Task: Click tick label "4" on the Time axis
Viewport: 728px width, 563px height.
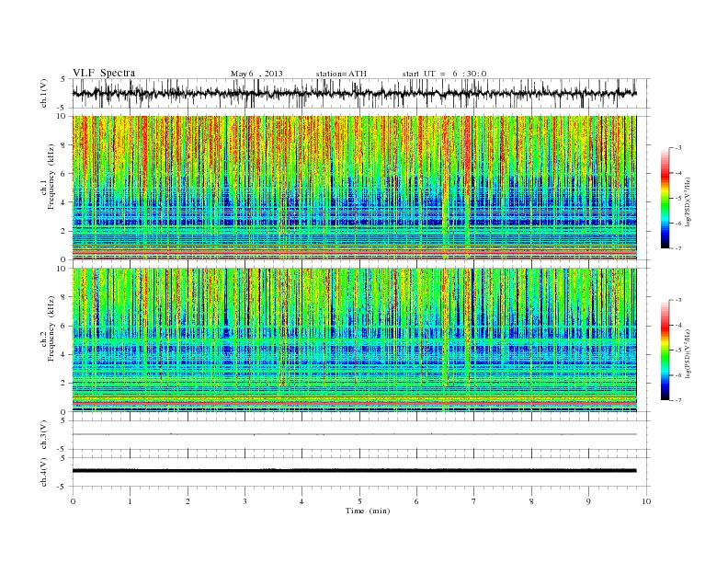Action: point(302,501)
